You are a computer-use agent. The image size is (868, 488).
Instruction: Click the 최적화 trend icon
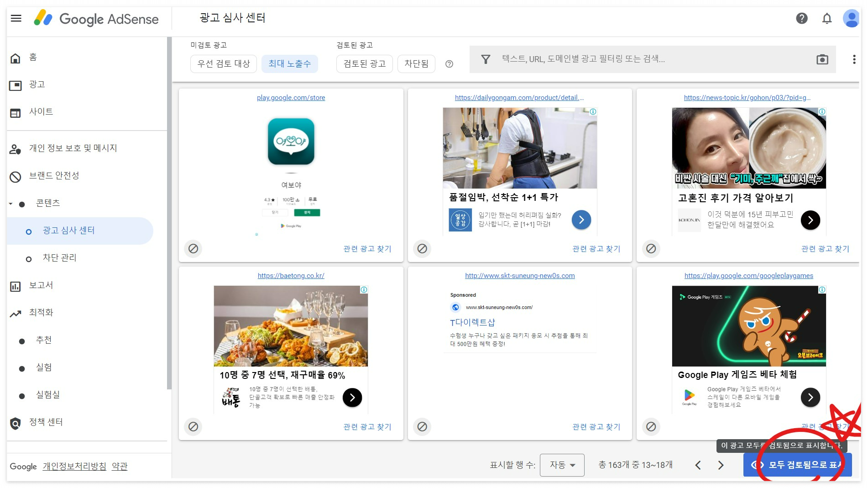pos(16,314)
